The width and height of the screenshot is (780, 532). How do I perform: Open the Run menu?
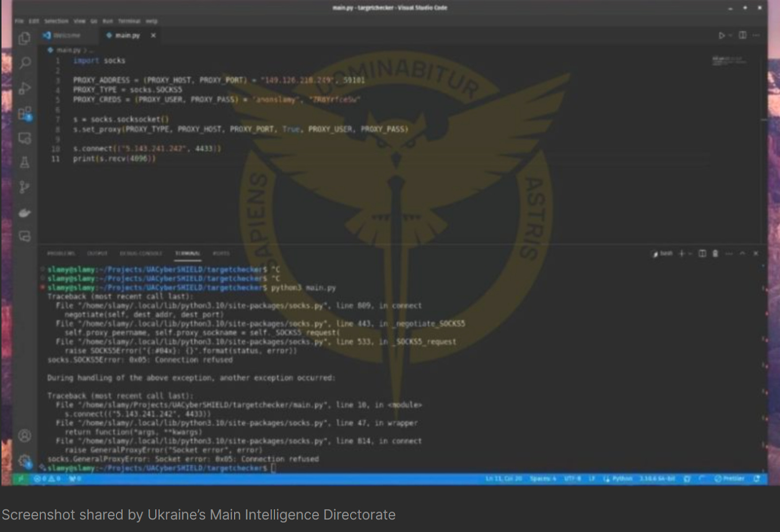107,21
